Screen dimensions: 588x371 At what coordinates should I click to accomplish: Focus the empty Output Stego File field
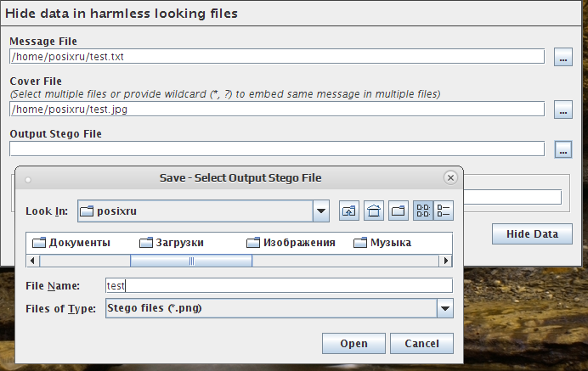click(x=277, y=149)
